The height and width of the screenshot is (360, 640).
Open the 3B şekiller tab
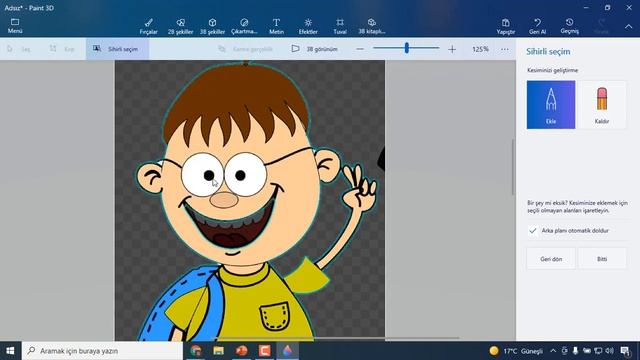pyautogui.click(x=212, y=26)
